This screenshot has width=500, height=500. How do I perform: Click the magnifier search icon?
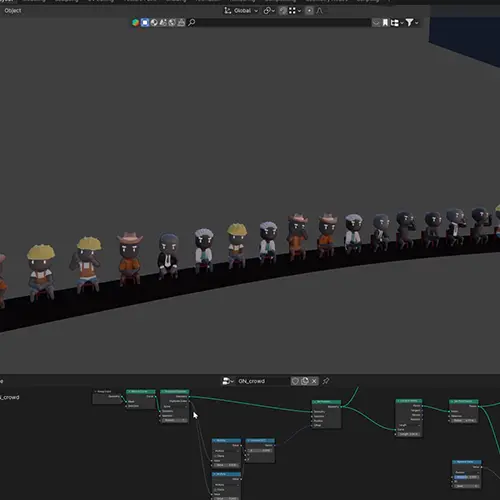coord(192,22)
